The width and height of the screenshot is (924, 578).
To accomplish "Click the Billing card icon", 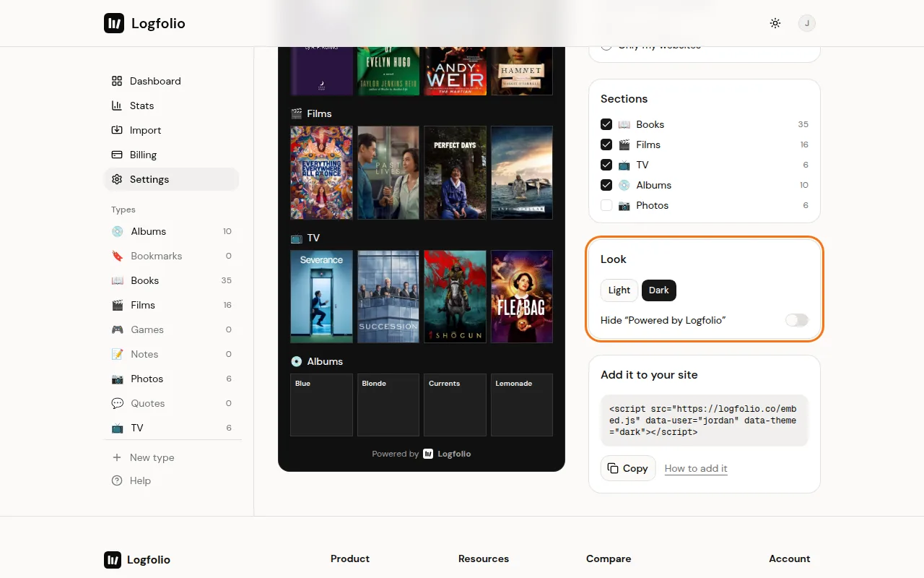I will click(117, 155).
